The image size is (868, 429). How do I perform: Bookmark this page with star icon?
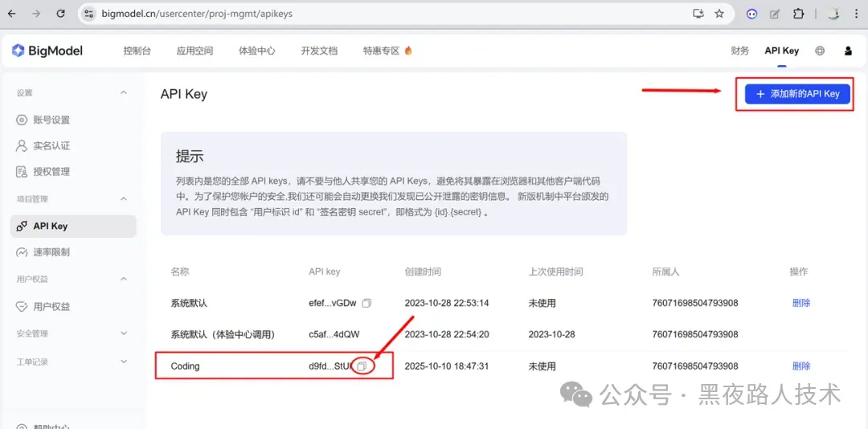tap(719, 14)
